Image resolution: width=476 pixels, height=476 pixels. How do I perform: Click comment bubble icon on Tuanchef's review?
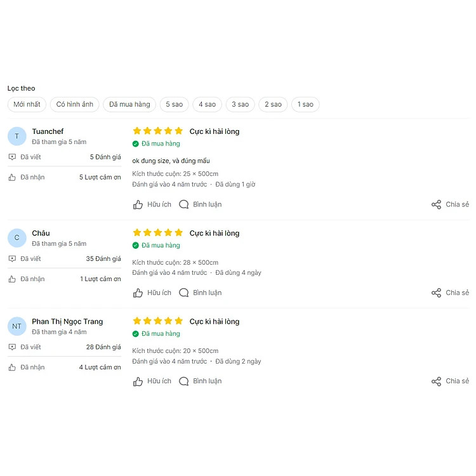(x=184, y=204)
